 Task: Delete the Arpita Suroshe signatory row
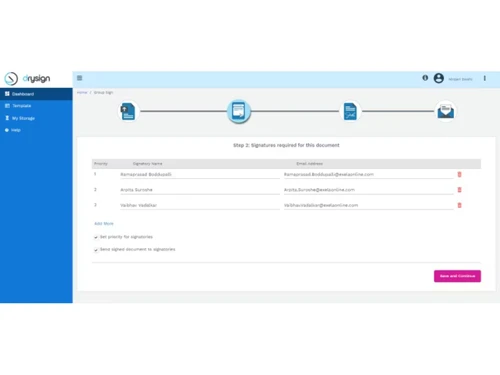click(x=459, y=190)
